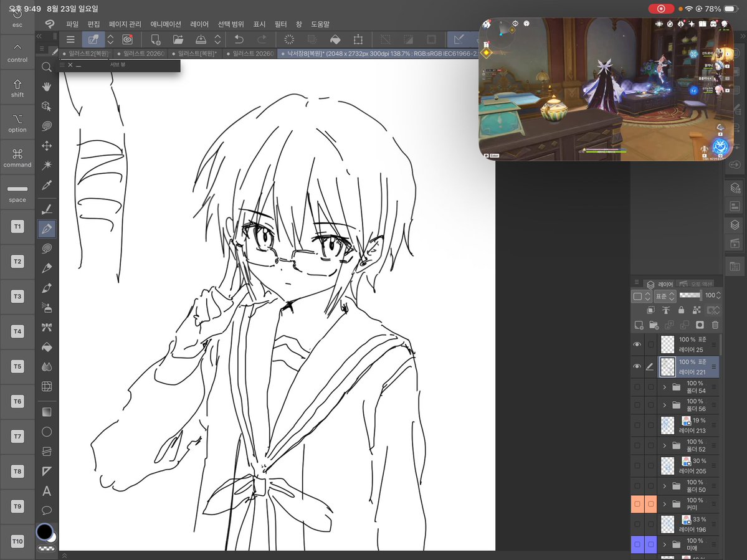Show 폴더 54 by clicking its visibility box
The width and height of the screenshot is (747, 560).
(x=637, y=387)
